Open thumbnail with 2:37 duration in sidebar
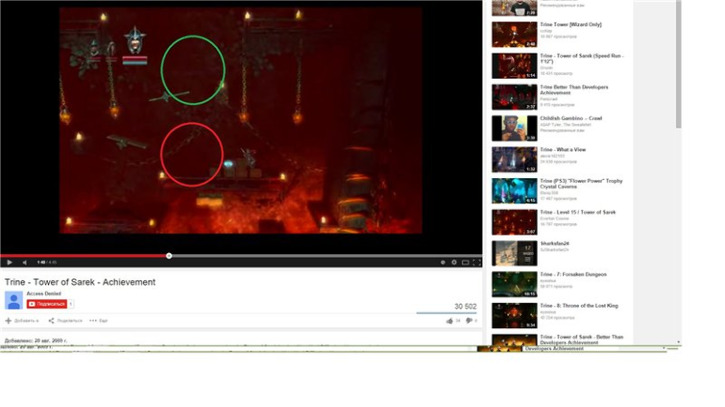This screenshot has width=725, height=407. 514,97
